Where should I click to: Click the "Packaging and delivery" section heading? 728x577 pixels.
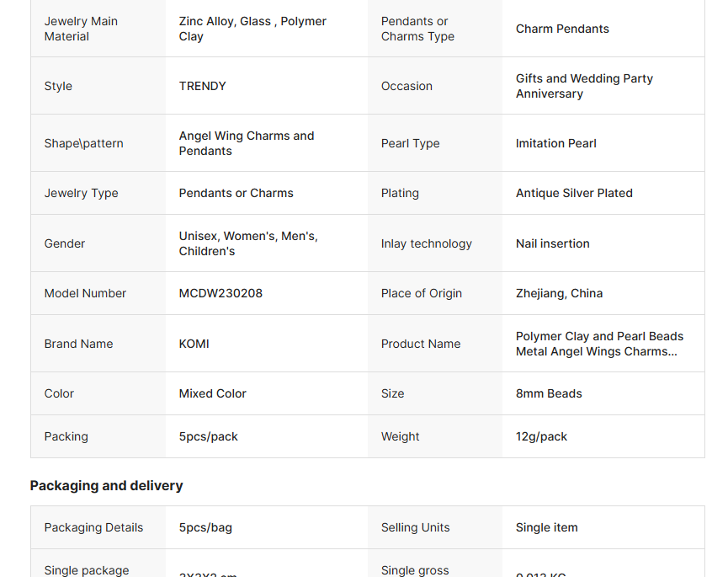point(106,485)
